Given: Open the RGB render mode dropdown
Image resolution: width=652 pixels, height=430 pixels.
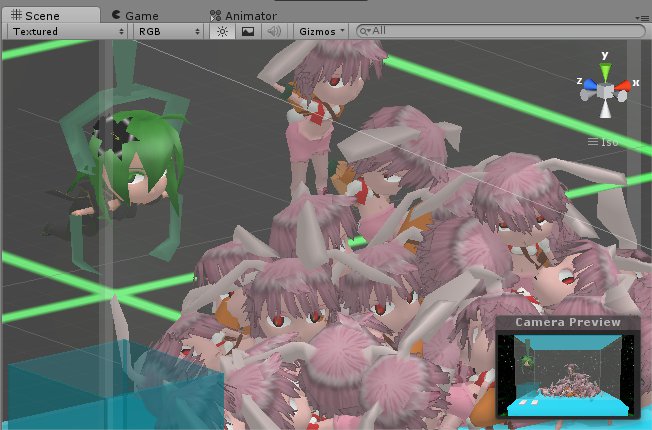Looking at the screenshot, I should (x=168, y=32).
